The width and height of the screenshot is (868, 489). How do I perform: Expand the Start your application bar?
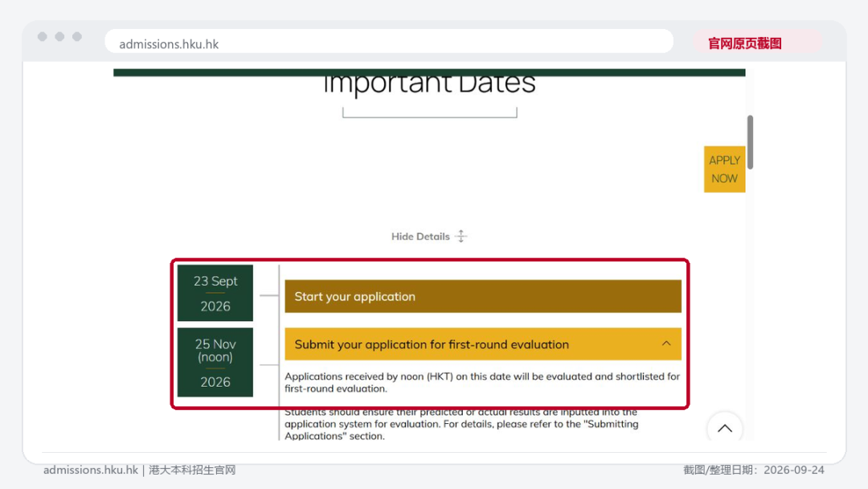(x=483, y=296)
